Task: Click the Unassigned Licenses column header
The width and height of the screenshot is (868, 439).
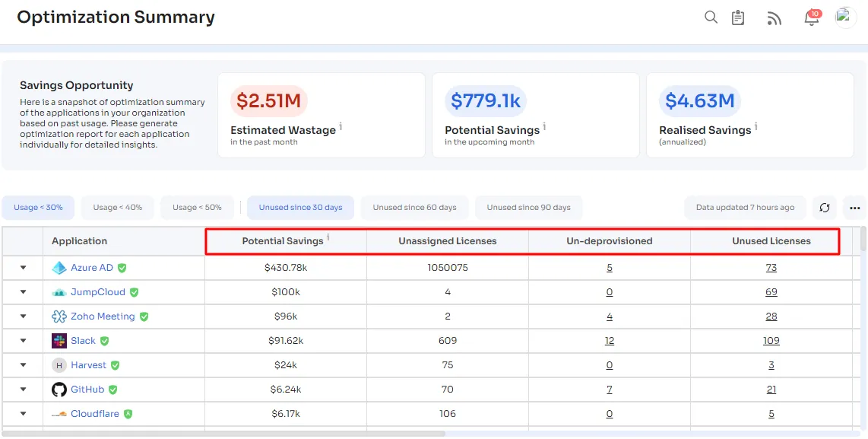Action: tap(447, 241)
